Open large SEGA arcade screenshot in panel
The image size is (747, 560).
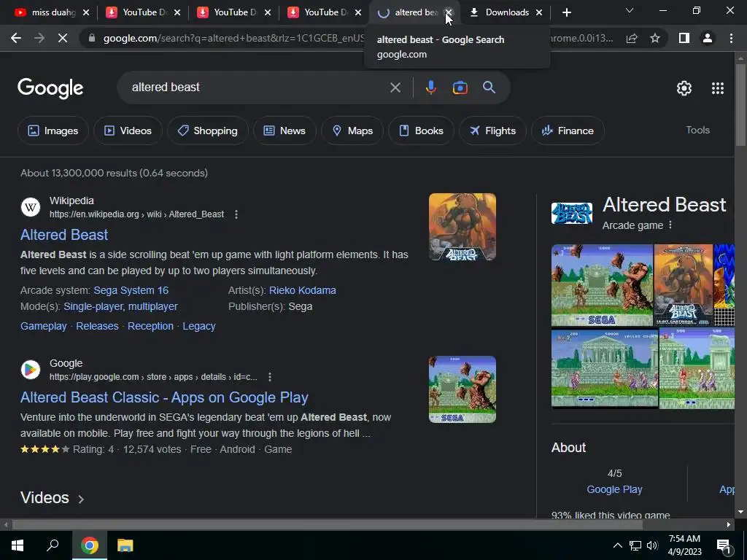tap(602, 285)
